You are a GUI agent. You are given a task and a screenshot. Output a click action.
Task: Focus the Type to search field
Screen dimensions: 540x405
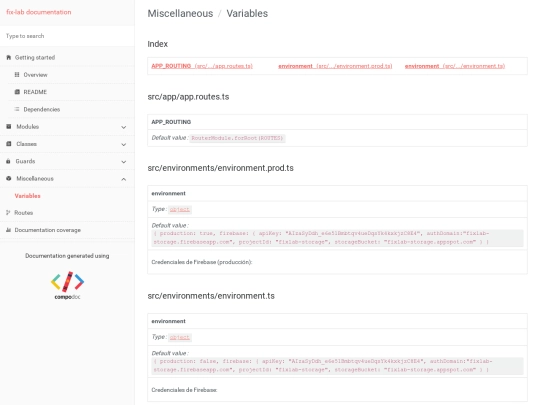(67, 36)
